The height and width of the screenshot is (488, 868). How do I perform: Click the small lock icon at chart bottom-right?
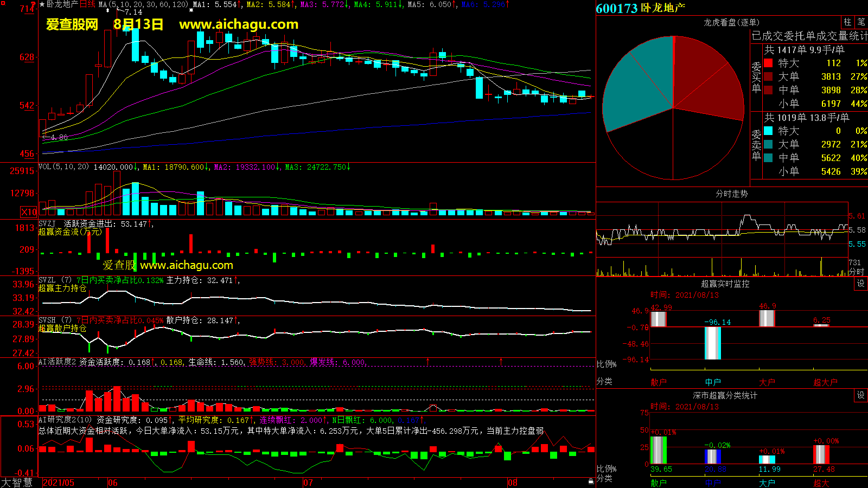[x=591, y=481]
